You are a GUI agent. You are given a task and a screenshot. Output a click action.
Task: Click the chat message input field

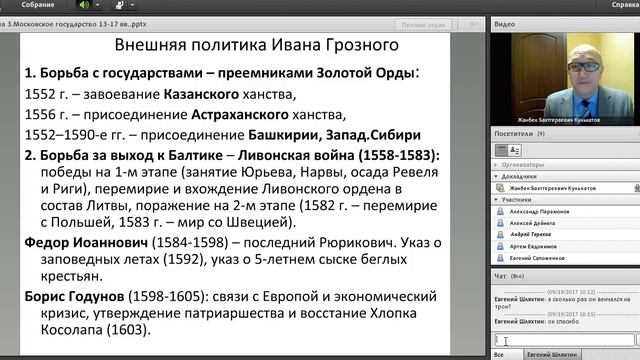coord(564,340)
